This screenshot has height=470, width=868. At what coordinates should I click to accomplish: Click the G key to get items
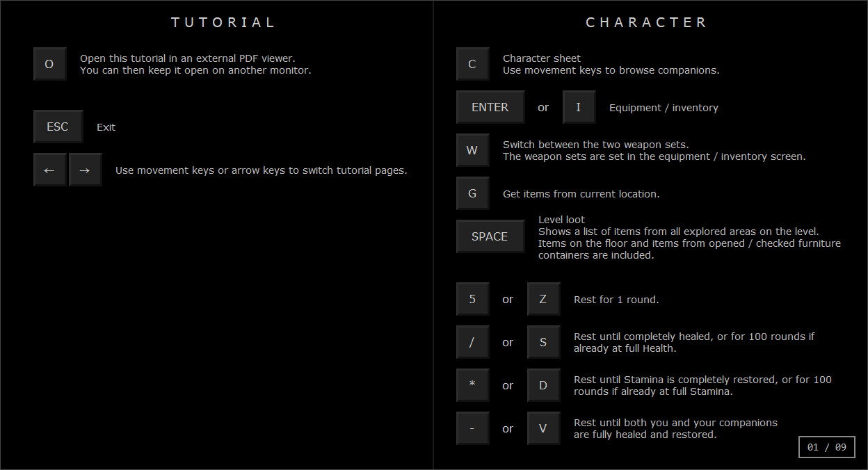tap(472, 193)
